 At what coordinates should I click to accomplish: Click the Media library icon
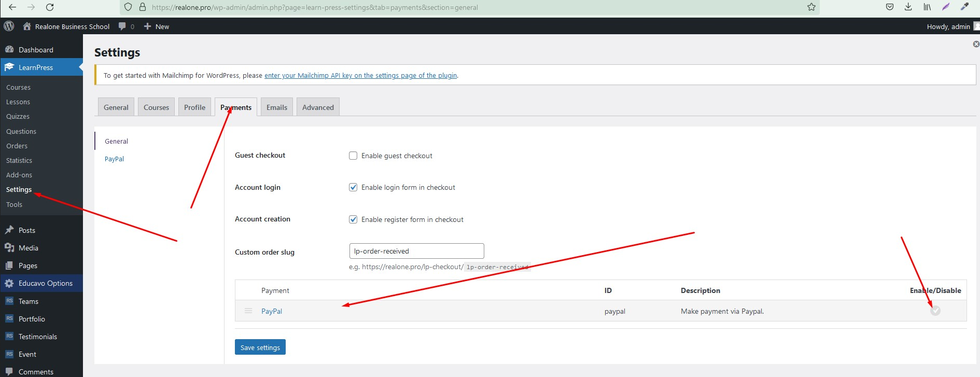(x=9, y=248)
